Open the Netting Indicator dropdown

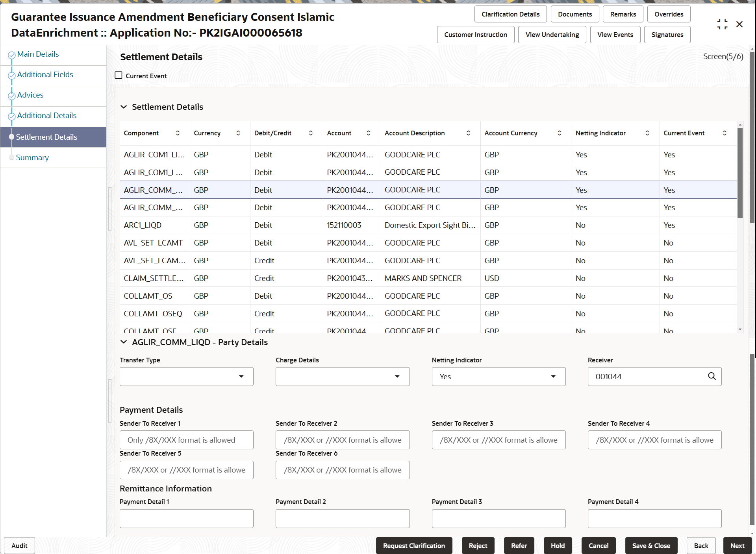(498, 377)
